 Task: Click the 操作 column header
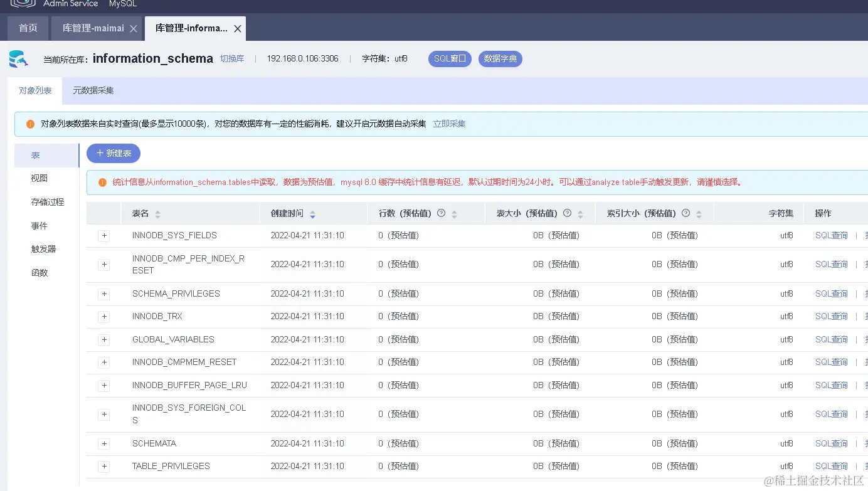pyautogui.click(x=823, y=214)
